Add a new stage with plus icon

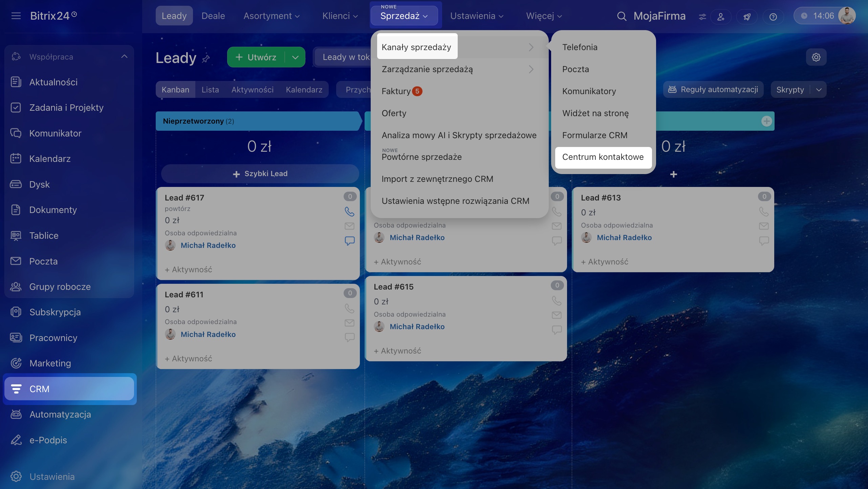point(766,121)
